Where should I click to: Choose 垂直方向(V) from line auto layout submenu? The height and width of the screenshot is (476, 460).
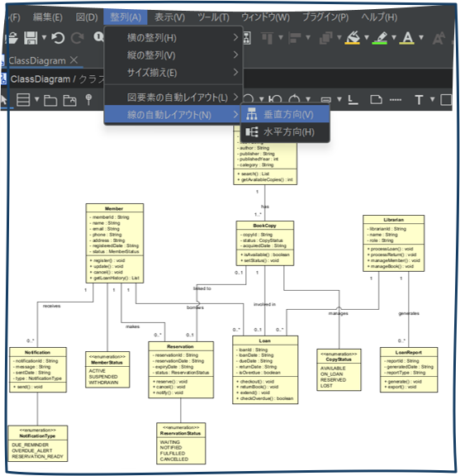(x=285, y=114)
